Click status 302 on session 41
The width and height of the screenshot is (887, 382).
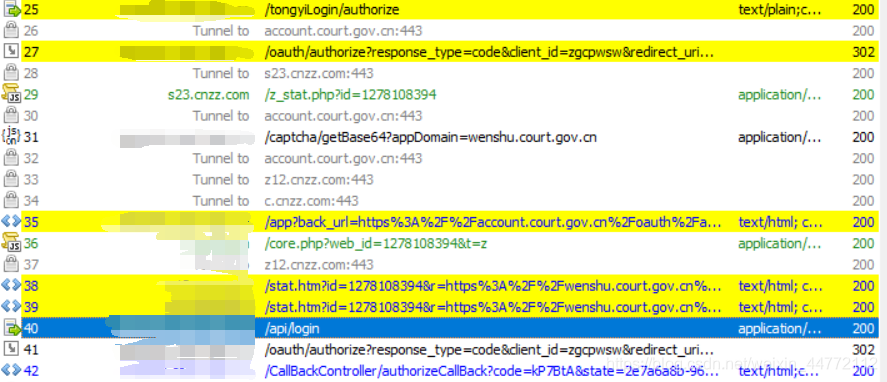[863, 349]
